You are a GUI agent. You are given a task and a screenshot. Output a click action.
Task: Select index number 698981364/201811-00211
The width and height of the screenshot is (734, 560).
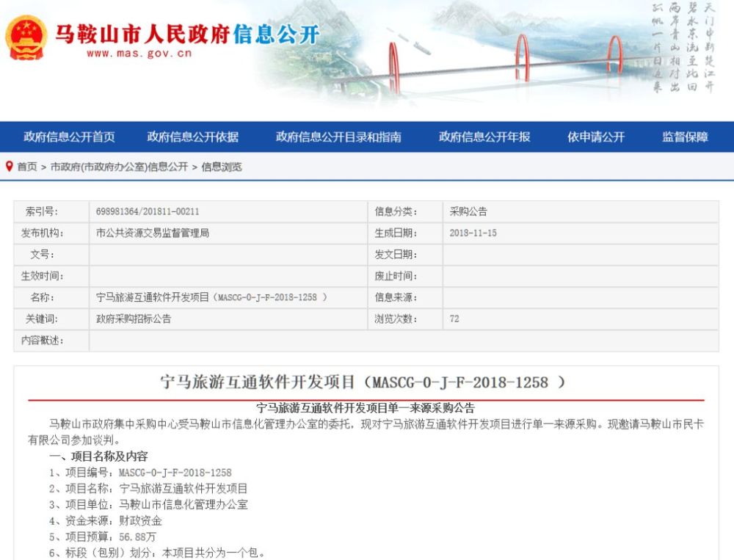pos(148,211)
